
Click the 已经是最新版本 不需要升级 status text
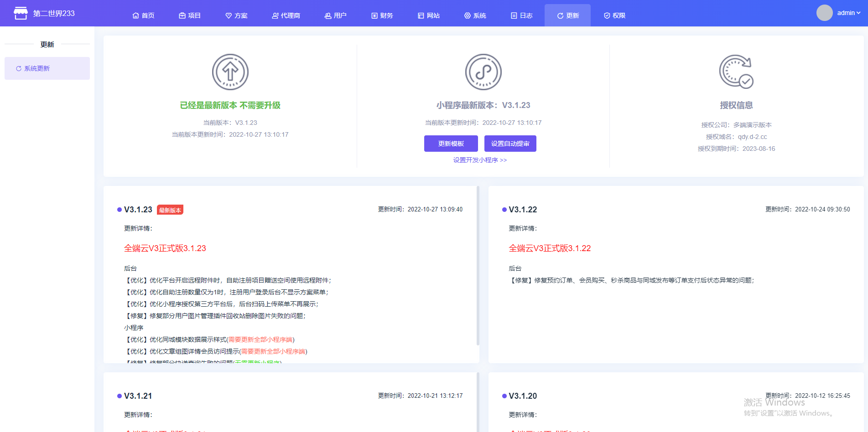[x=230, y=105]
